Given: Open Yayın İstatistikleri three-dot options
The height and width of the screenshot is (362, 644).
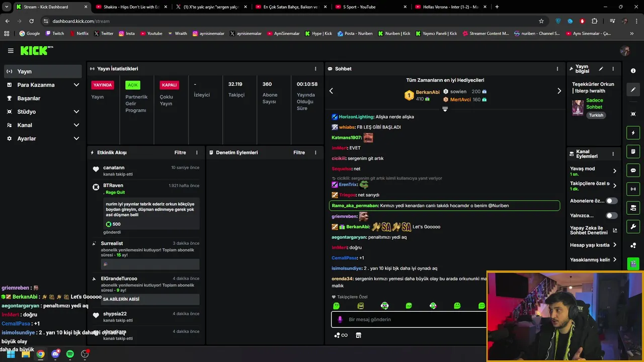Looking at the screenshot, I should click(x=315, y=69).
